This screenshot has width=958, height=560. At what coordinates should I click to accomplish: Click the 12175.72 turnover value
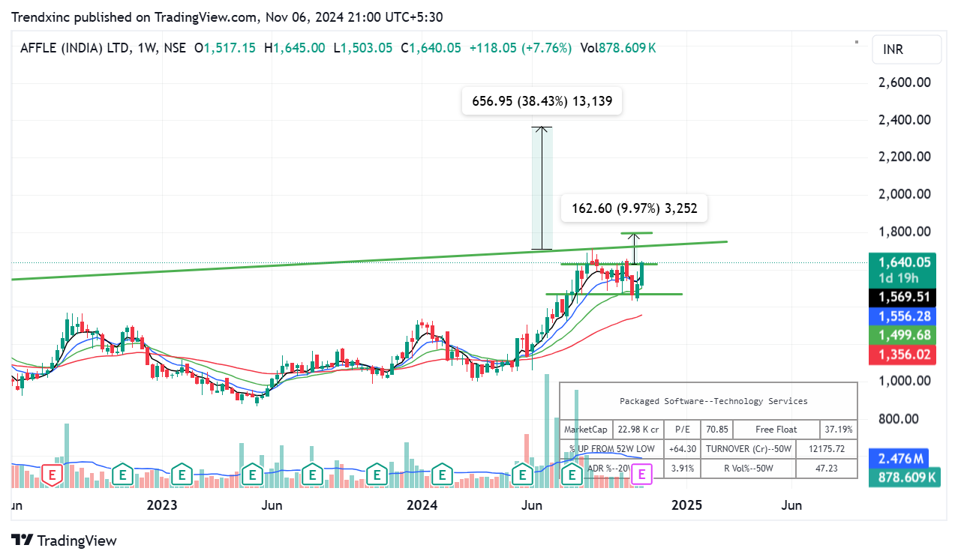point(827,449)
